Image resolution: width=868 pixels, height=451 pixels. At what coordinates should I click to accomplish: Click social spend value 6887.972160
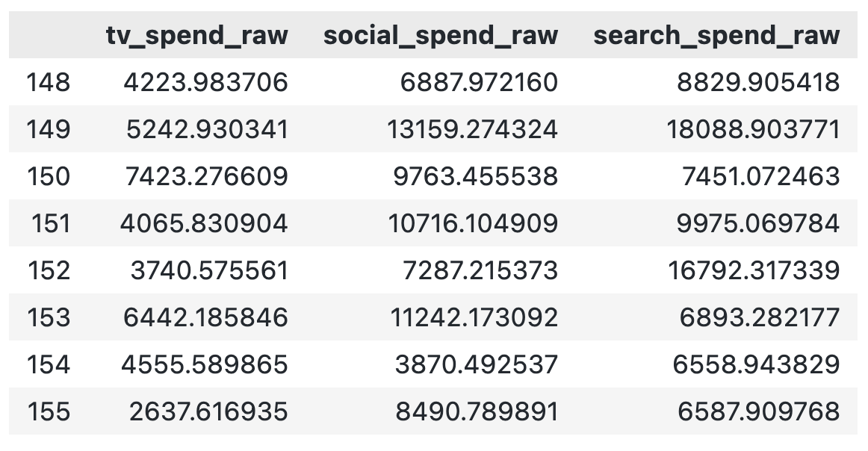479,82
